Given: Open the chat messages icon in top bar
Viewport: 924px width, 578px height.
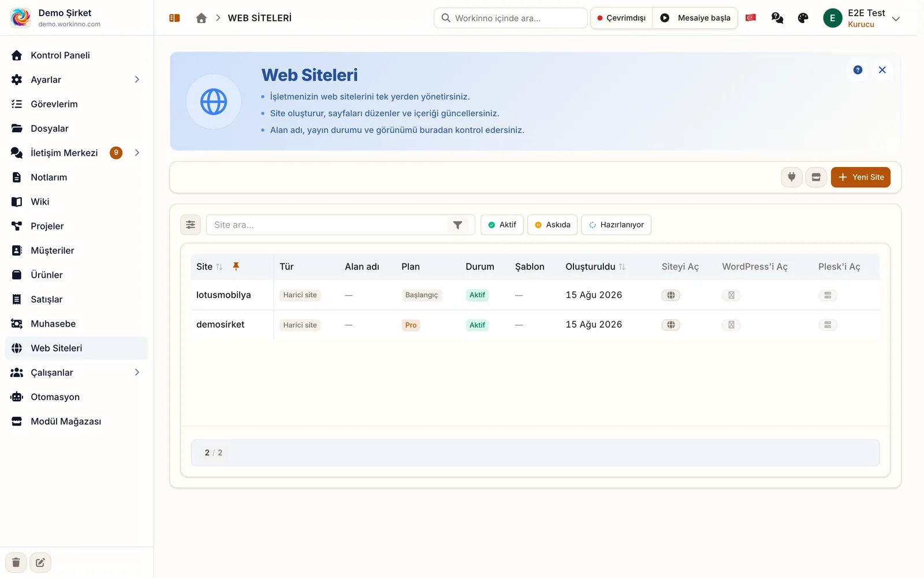Looking at the screenshot, I should pos(777,18).
